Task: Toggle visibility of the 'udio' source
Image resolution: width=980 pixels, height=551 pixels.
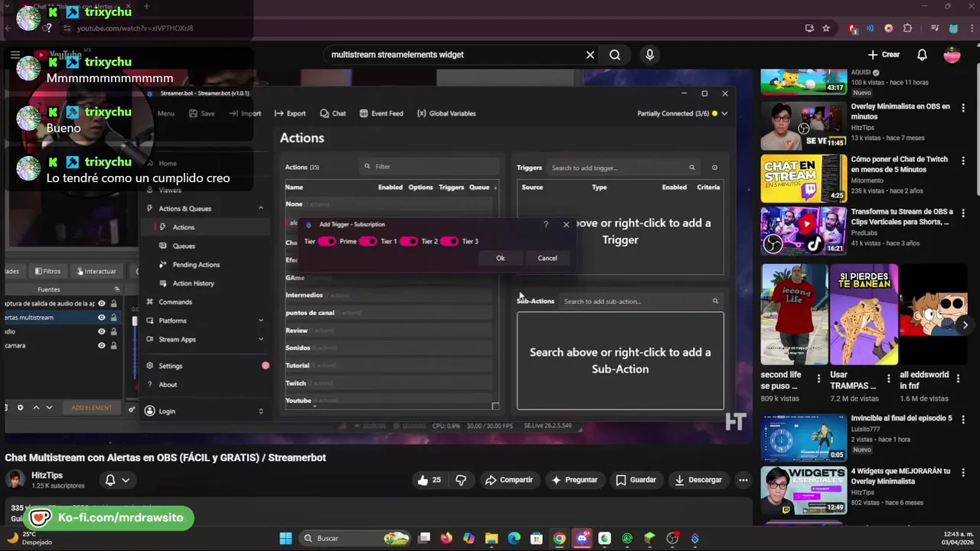Action: click(x=101, y=331)
